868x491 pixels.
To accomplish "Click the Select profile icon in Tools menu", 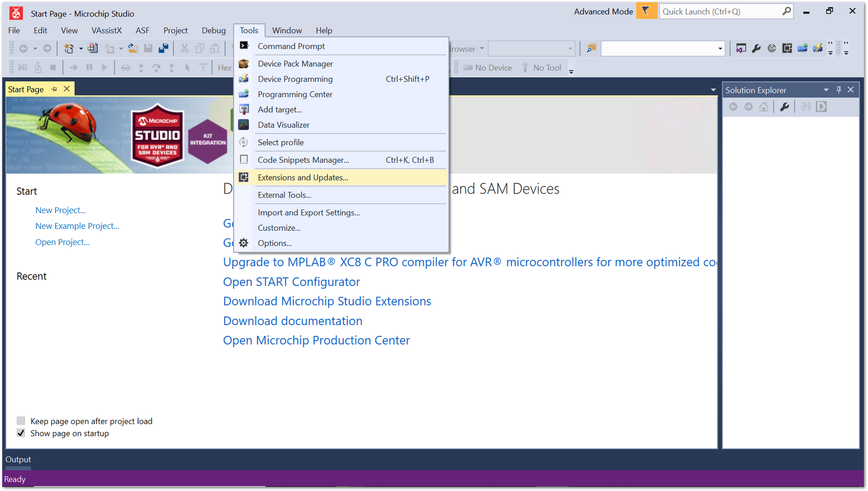I will 244,142.
